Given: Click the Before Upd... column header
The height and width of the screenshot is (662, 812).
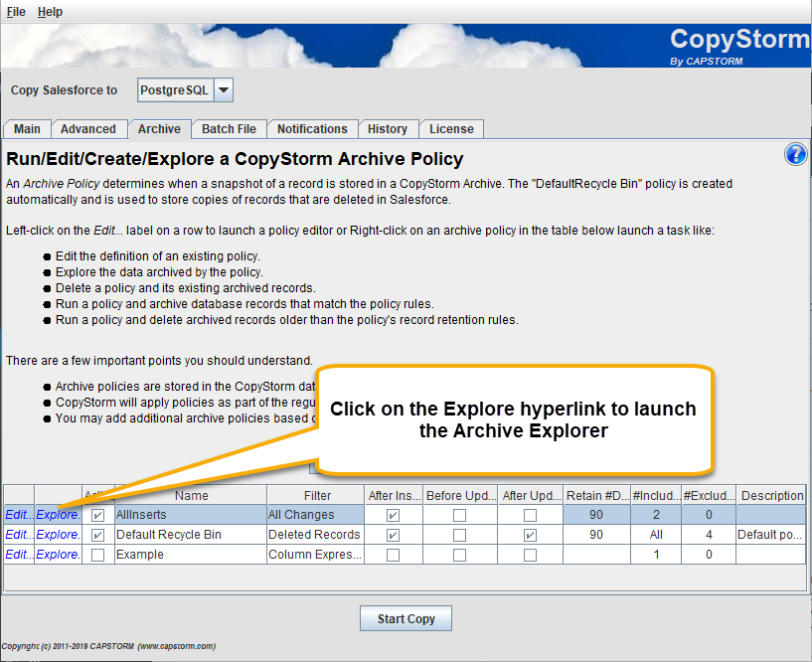Looking at the screenshot, I should 460,496.
